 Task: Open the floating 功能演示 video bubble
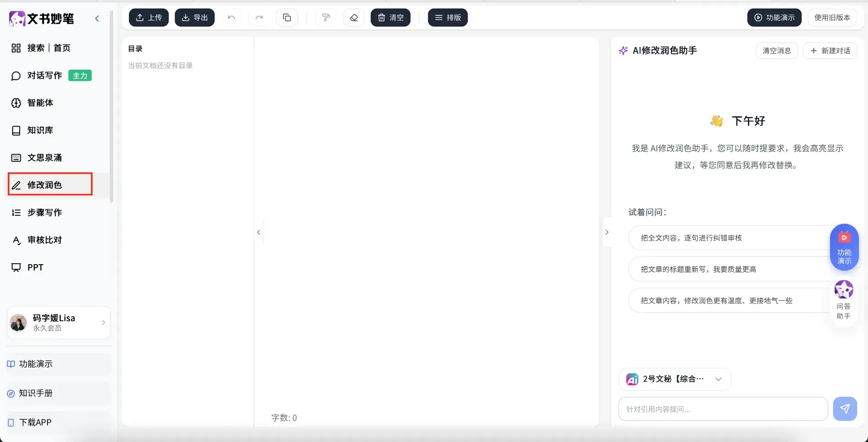tap(844, 247)
